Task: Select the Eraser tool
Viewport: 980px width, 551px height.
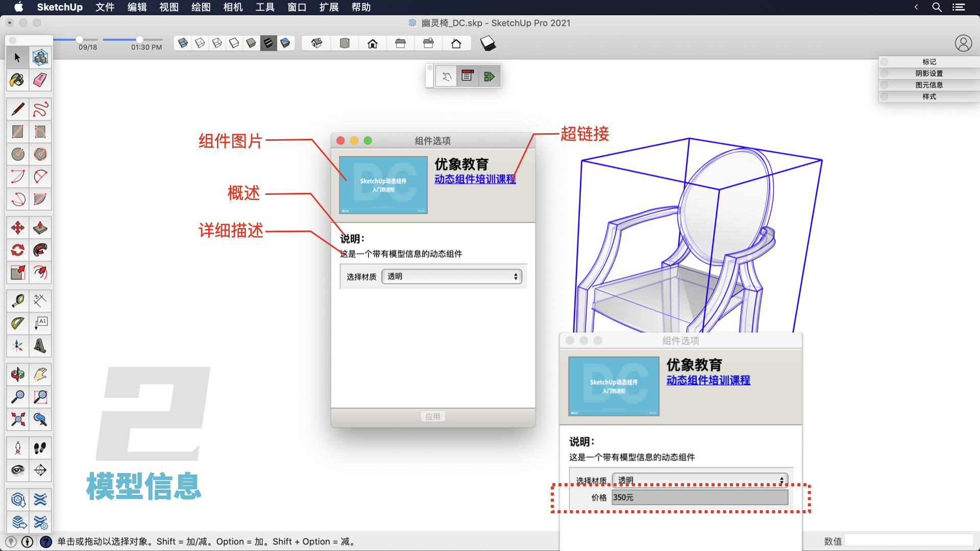Action: pyautogui.click(x=40, y=80)
